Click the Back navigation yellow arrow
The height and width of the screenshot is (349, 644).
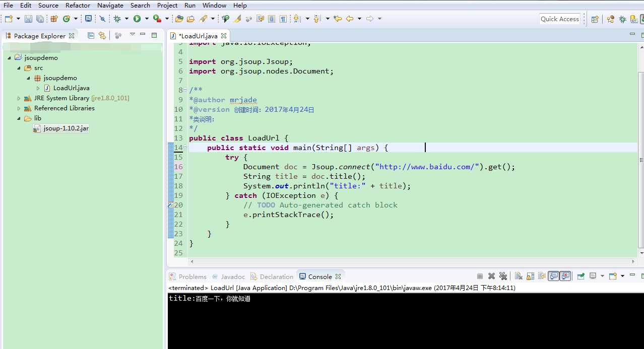(x=350, y=19)
